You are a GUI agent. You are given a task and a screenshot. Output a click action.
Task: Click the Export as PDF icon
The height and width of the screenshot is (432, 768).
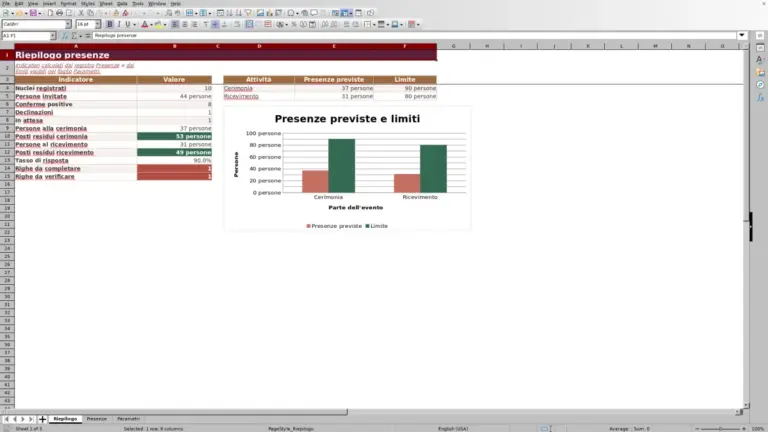[x=50, y=13]
